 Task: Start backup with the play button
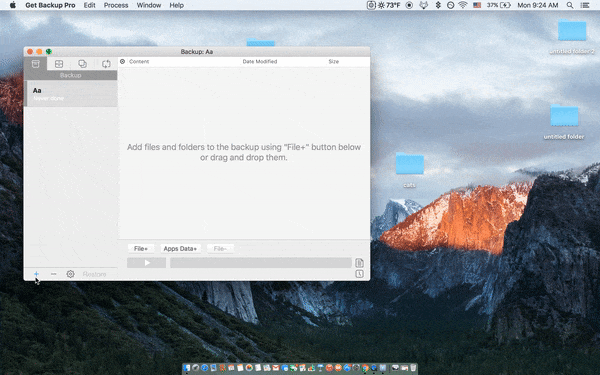(147, 262)
